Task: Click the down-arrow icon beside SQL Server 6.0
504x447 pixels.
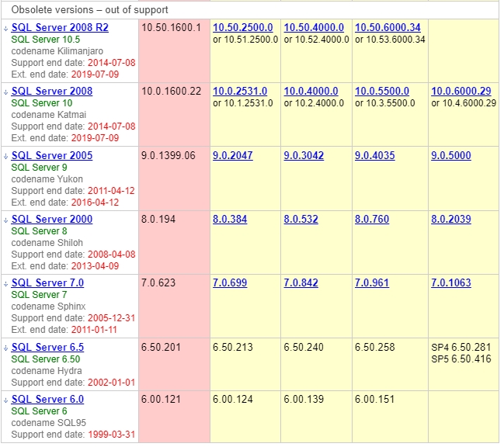Action: pos(5,400)
